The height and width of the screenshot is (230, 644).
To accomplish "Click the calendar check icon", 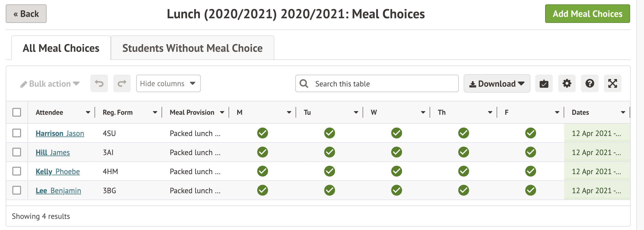I will 544,83.
